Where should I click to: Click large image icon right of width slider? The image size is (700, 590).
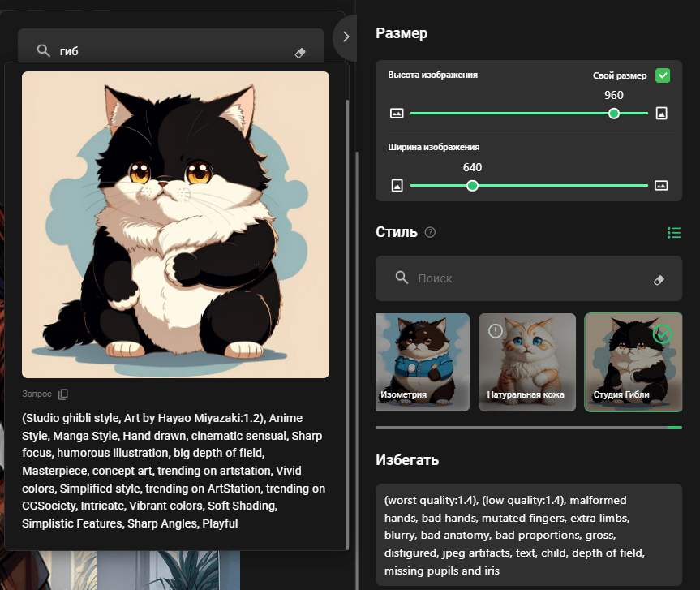661,185
